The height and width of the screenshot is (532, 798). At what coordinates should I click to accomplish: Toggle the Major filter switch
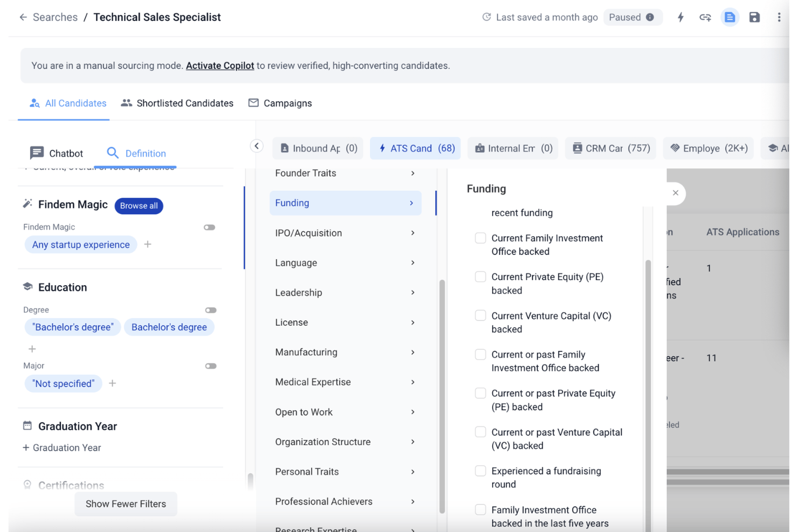pos(210,366)
